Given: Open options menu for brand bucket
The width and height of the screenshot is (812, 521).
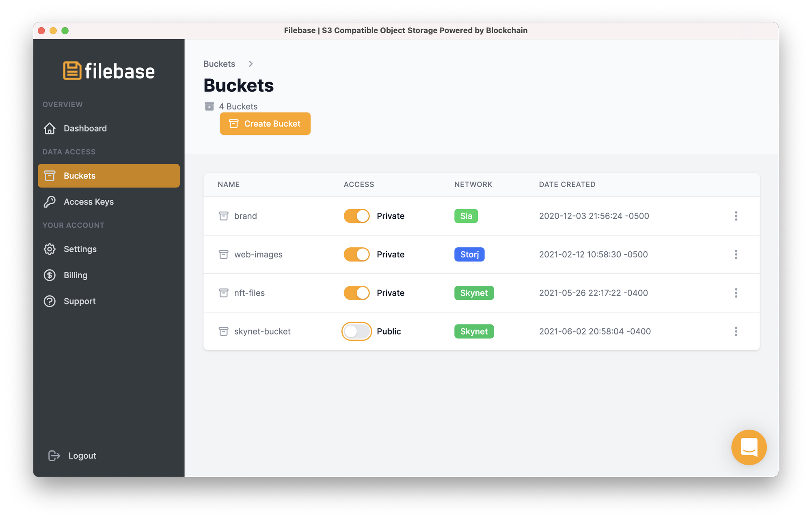Looking at the screenshot, I should pos(736,216).
